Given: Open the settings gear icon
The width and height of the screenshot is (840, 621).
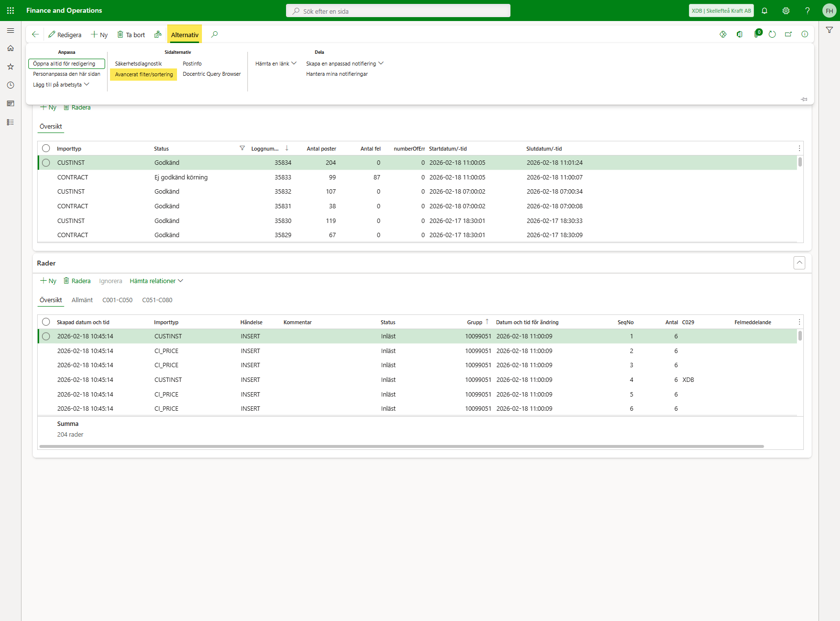Looking at the screenshot, I should (x=786, y=11).
